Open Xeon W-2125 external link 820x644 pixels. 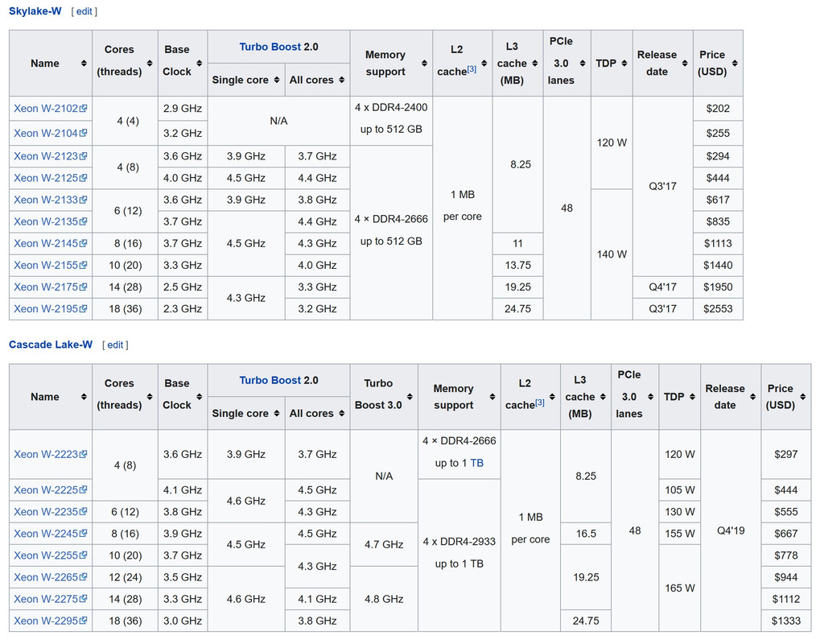[x=50, y=178]
